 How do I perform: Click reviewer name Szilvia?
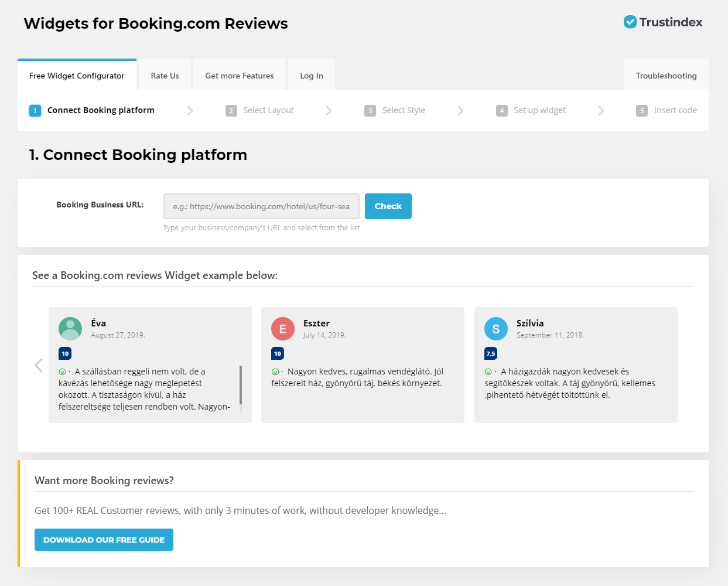(x=530, y=323)
